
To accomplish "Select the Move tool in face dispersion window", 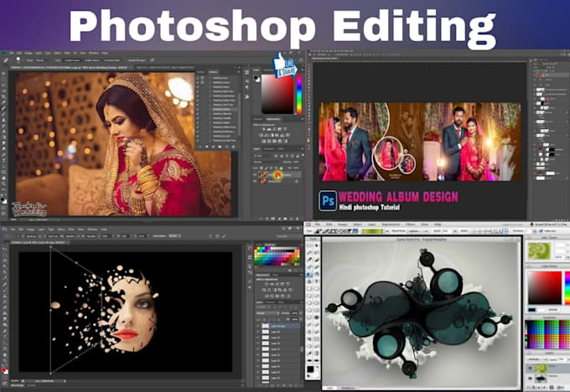I will 4,250.
